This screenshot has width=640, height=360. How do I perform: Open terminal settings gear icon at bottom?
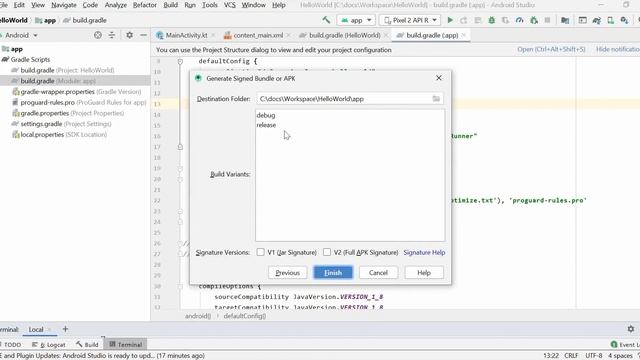[631, 329]
